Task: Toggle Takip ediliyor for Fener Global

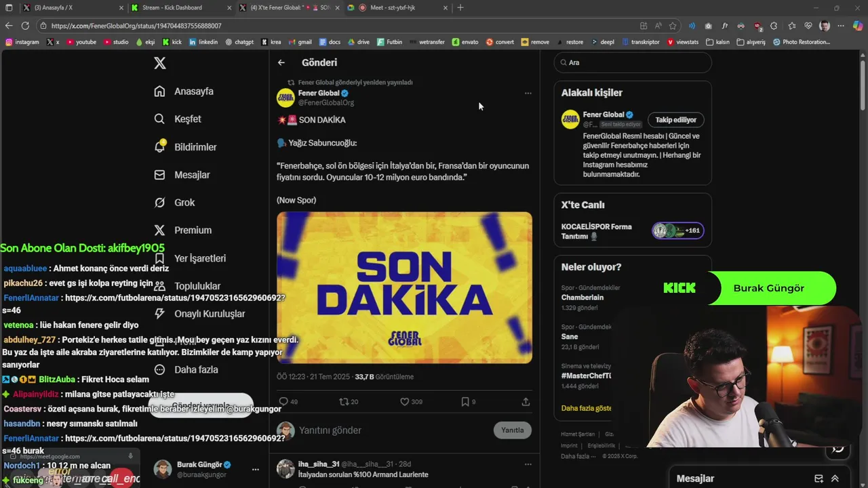Action: [x=675, y=120]
